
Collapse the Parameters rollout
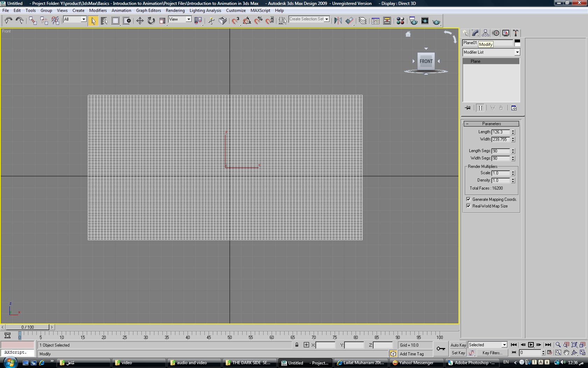[491, 124]
